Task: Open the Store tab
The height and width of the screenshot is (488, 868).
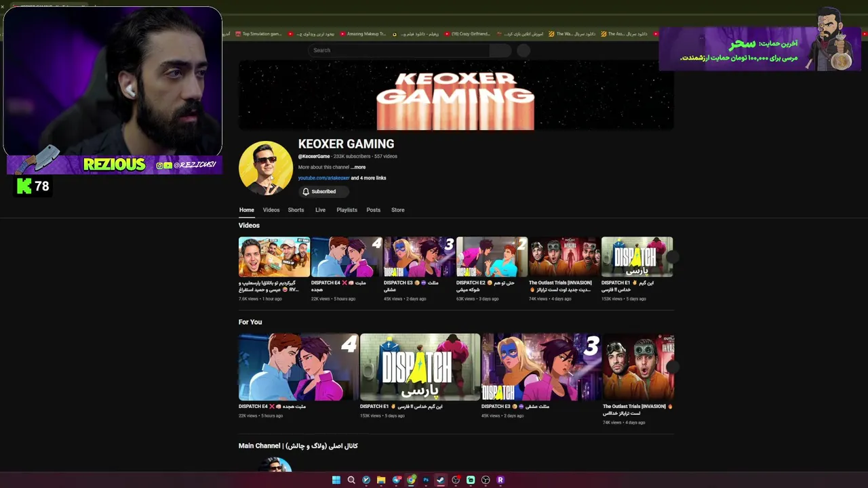Action: 398,210
